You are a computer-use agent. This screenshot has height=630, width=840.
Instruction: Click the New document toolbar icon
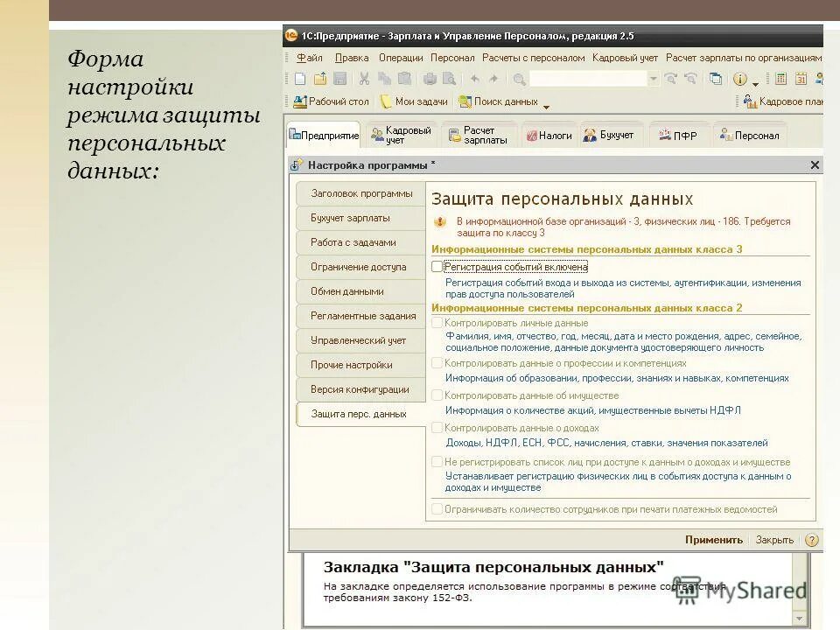(300, 80)
